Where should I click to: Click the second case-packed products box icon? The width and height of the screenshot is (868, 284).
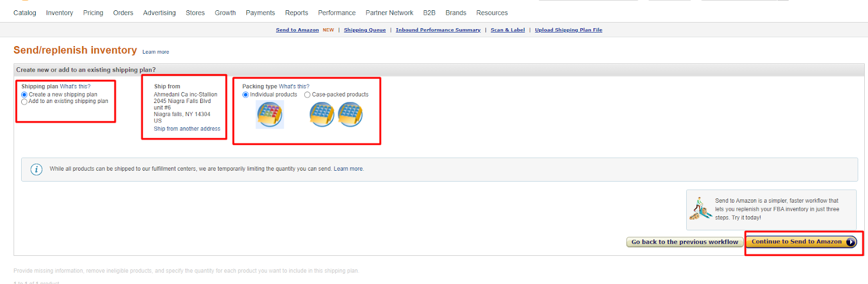(x=350, y=114)
